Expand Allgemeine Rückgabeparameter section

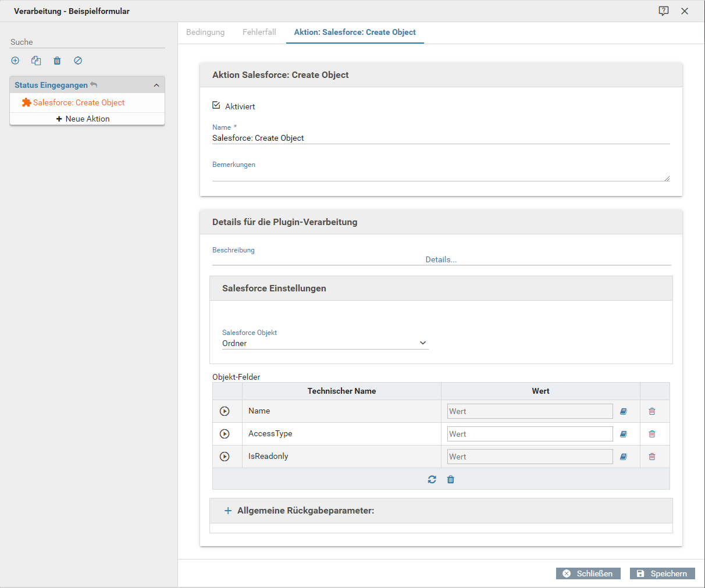point(228,511)
